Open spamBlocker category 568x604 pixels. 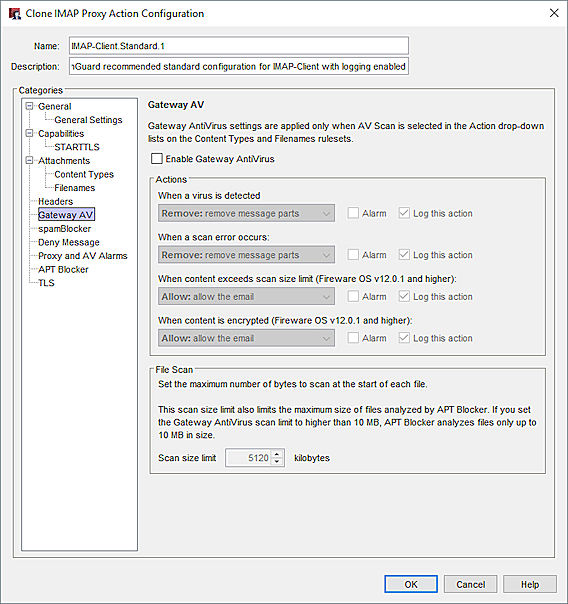pyautogui.click(x=64, y=229)
